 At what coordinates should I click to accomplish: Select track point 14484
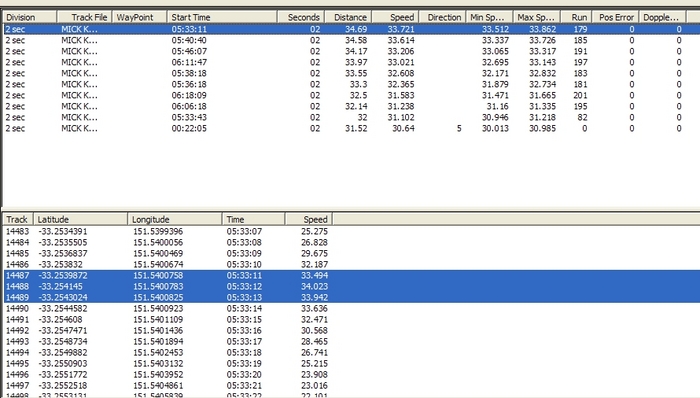click(x=352, y=242)
